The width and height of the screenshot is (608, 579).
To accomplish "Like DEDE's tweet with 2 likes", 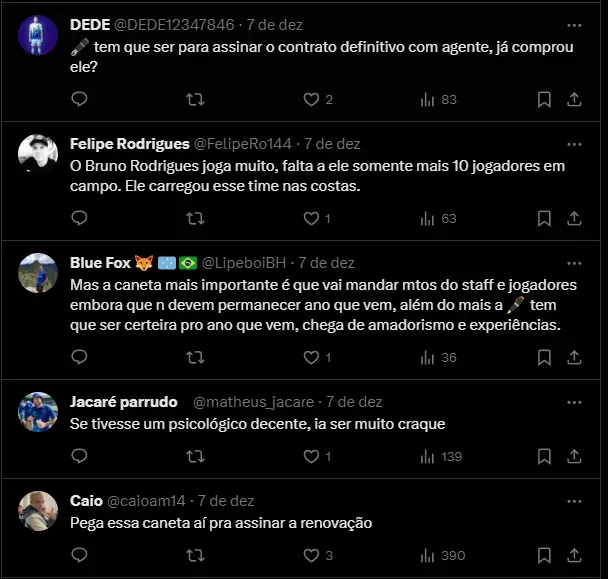I will coord(318,100).
